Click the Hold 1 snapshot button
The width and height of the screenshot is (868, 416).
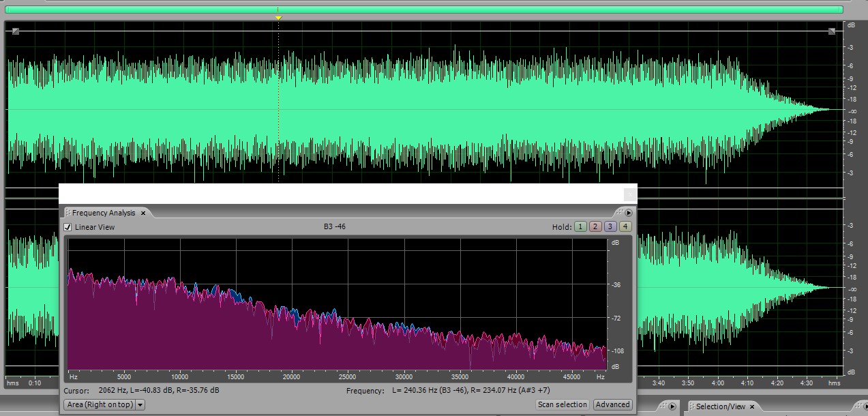pos(580,227)
